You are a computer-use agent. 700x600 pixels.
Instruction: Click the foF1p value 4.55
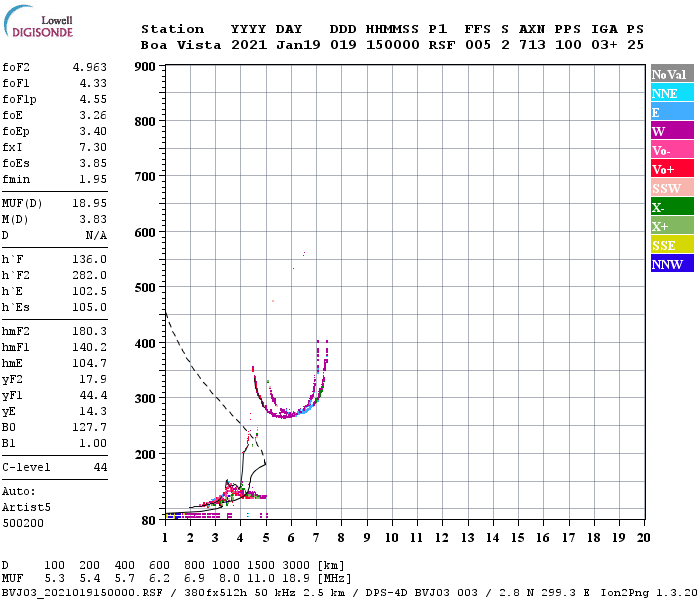pyautogui.click(x=93, y=99)
